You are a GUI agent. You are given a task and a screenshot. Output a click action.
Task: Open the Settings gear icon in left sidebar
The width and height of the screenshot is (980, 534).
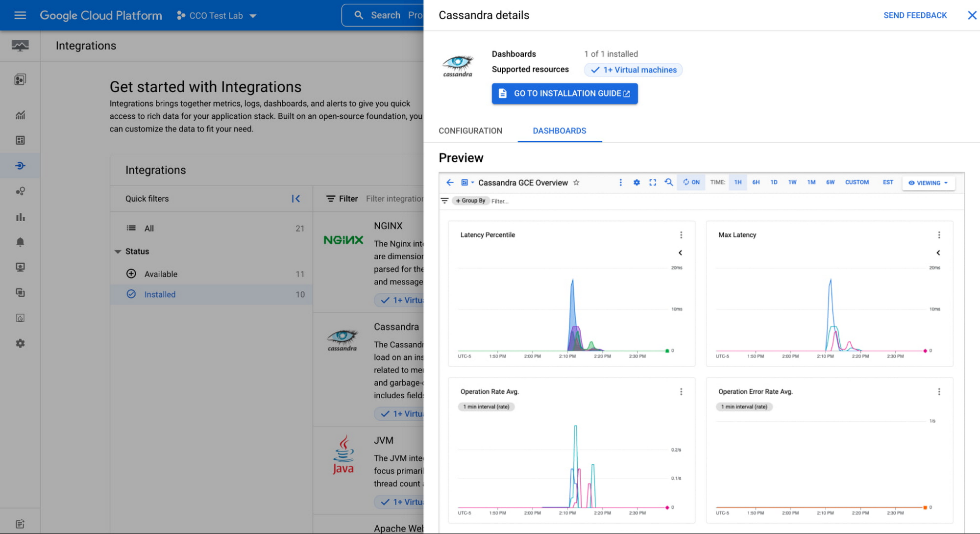click(x=20, y=344)
